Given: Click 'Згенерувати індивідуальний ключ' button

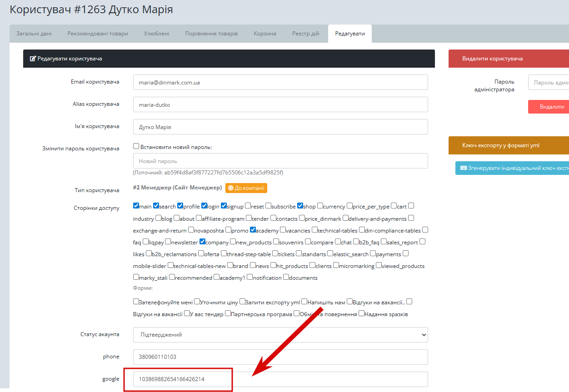Looking at the screenshot, I should [x=512, y=168].
